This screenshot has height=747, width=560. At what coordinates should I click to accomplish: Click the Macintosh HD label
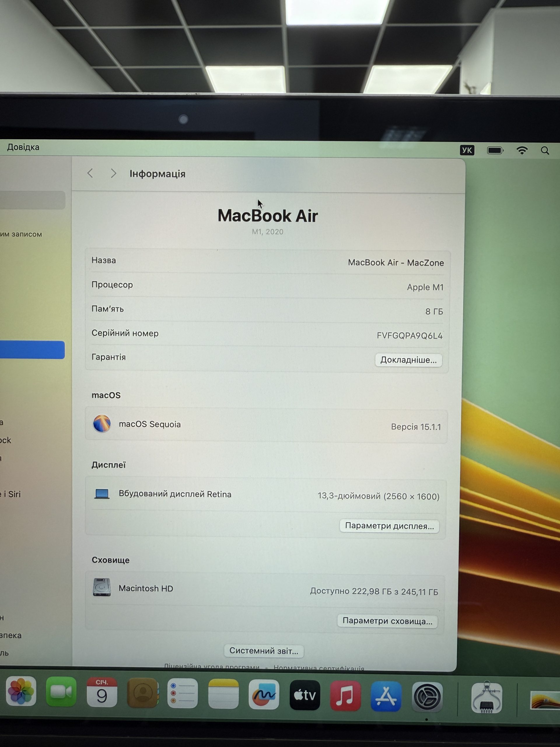[x=146, y=588]
